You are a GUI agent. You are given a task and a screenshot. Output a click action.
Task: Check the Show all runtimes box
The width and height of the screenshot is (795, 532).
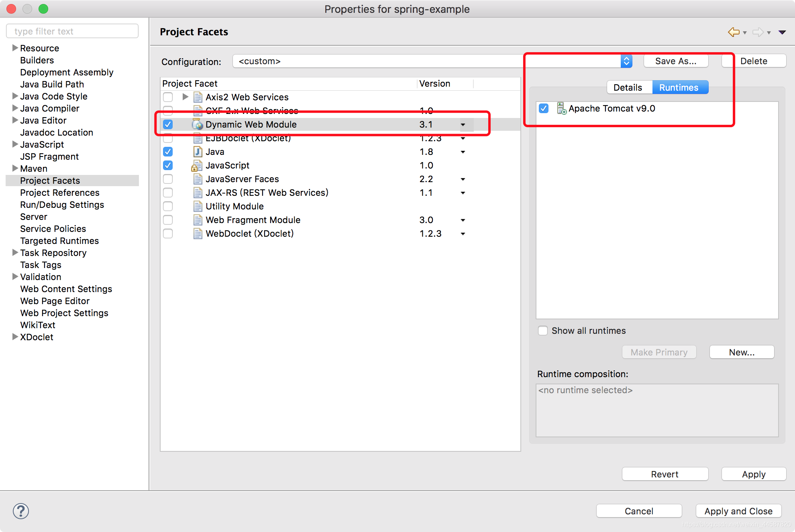point(543,331)
